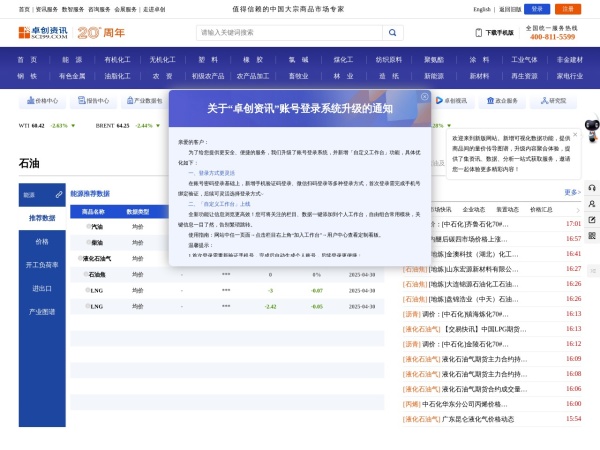Switch to 价格汇总 news tab

[541, 210]
